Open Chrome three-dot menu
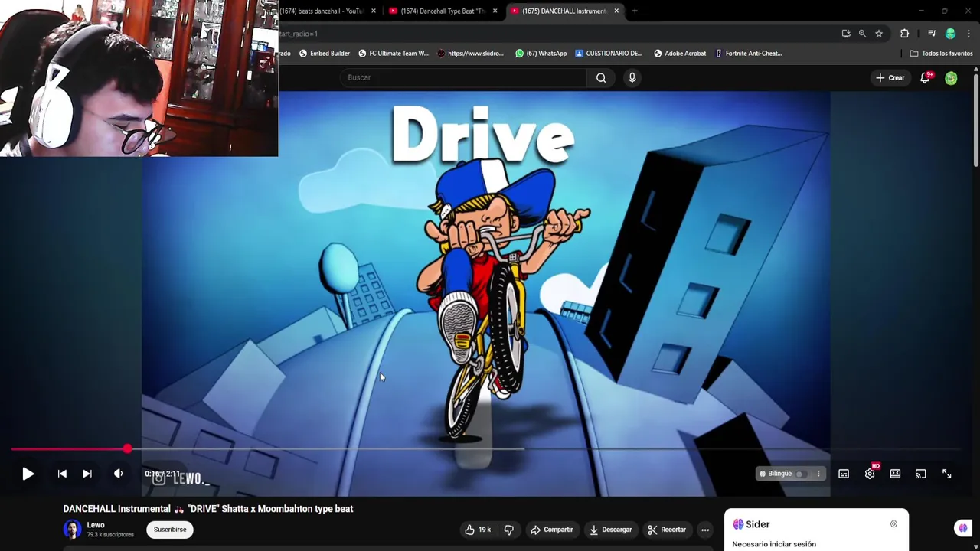This screenshot has height=551, width=980. coord(969,34)
